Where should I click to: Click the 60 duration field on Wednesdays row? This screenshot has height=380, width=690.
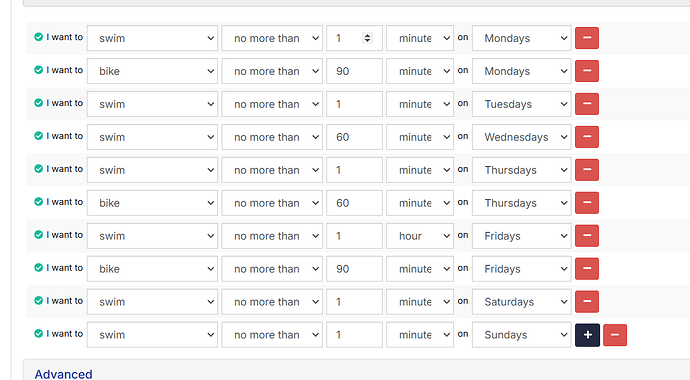pyautogui.click(x=354, y=137)
